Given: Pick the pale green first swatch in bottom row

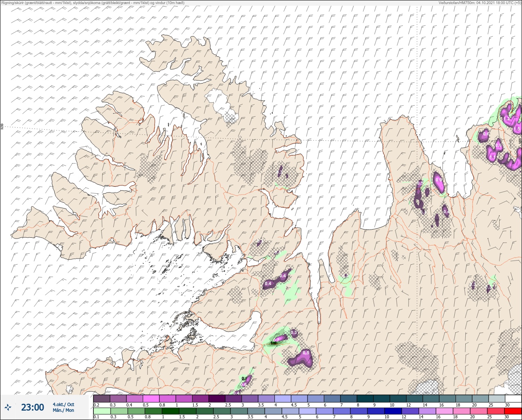Looking at the screenshot, I should pos(102,411).
